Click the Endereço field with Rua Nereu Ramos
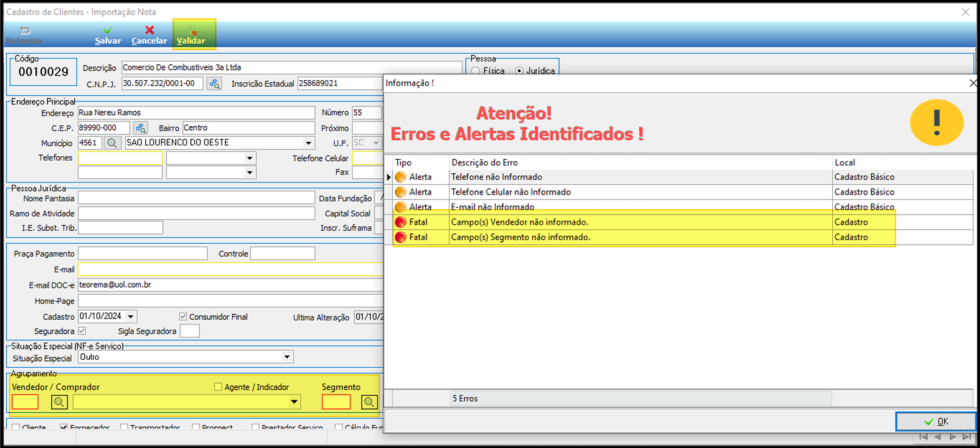 (x=196, y=112)
